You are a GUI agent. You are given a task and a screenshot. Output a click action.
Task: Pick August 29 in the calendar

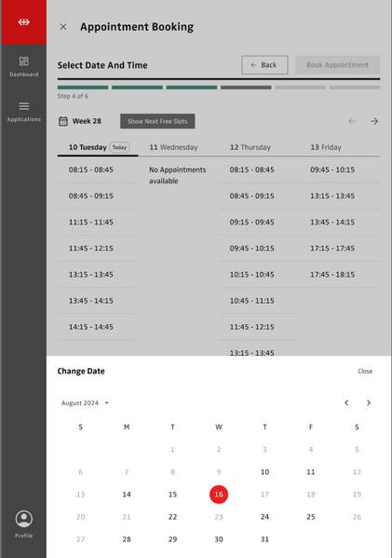pyautogui.click(x=172, y=539)
